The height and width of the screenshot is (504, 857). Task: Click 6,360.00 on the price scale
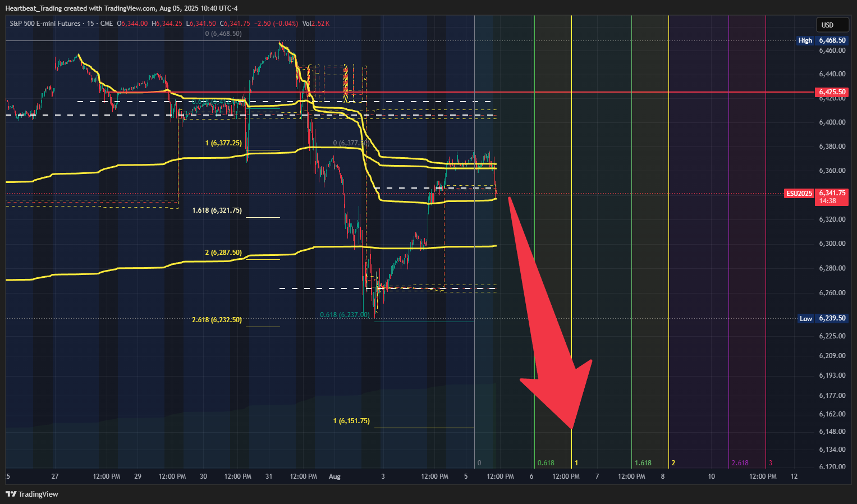(832, 171)
